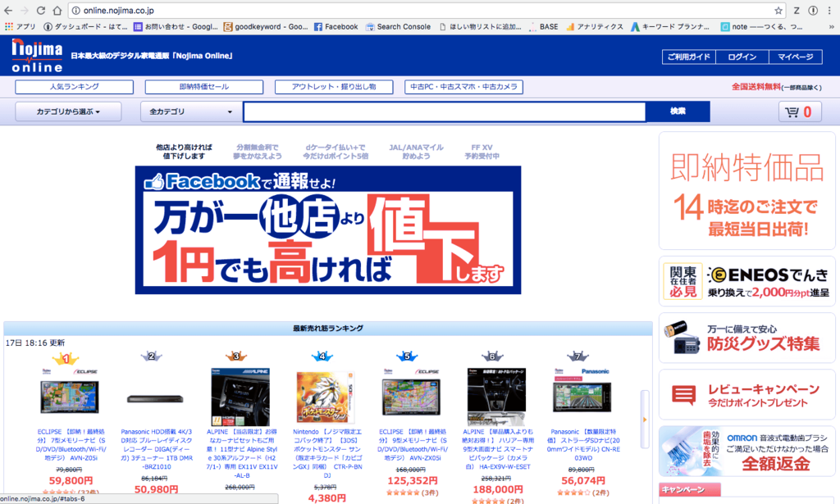Open the 即納特価品 side banner
Image resolution: width=840 pixels, height=504 pixels.
pyautogui.click(x=746, y=190)
